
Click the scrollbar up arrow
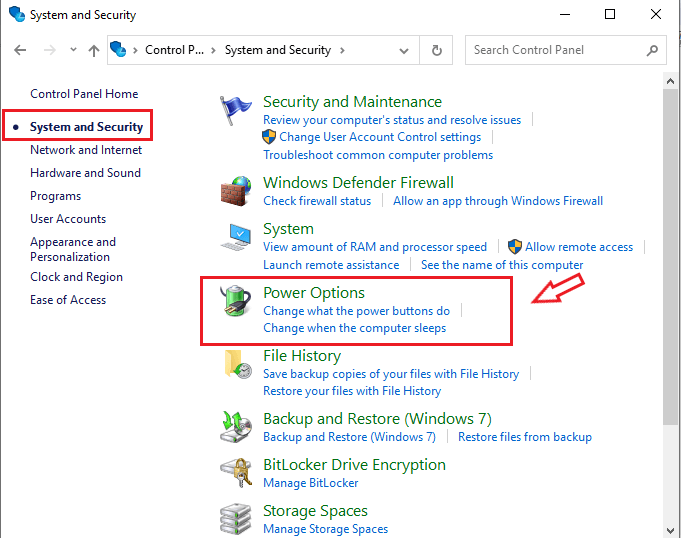click(670, 81)
